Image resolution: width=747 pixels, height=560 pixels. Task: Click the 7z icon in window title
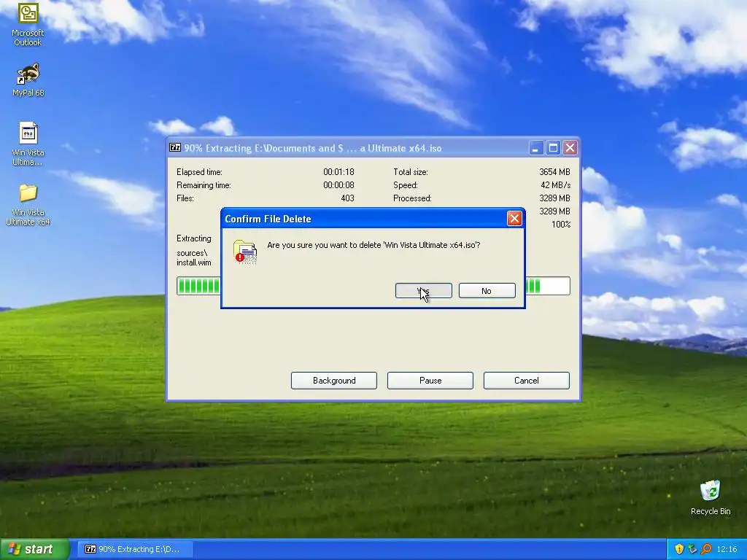(x=175, y=147)
